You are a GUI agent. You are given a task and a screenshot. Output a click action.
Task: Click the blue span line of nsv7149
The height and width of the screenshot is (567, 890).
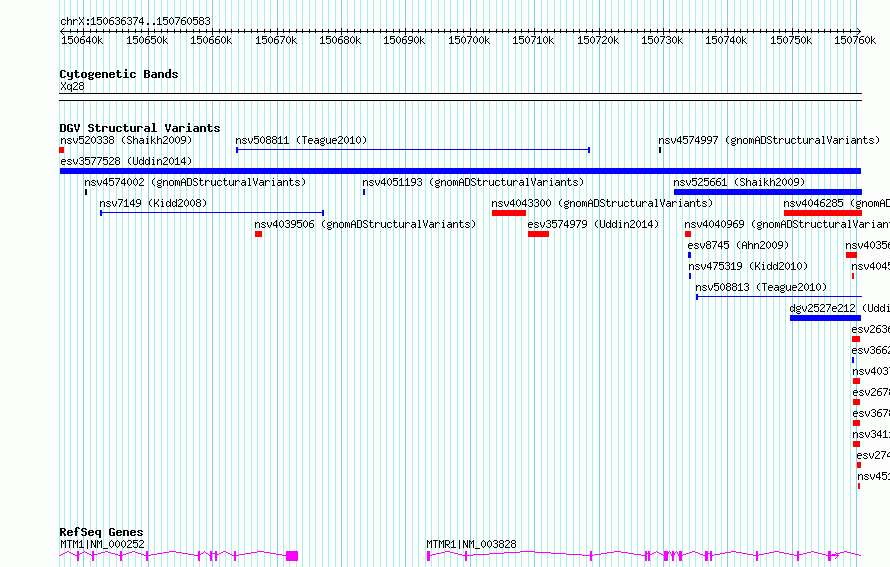coord(212,213)
